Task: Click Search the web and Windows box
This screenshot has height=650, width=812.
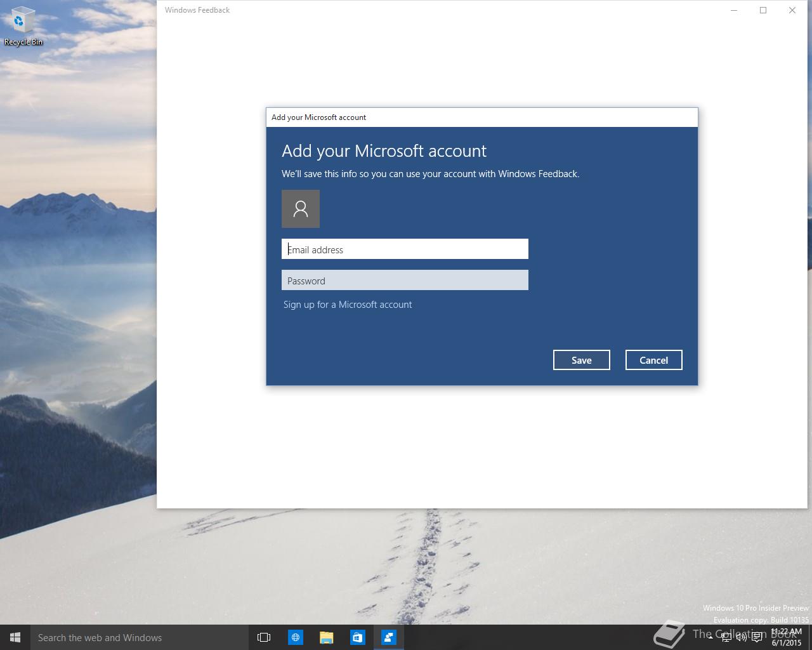Action: (139, 637)
